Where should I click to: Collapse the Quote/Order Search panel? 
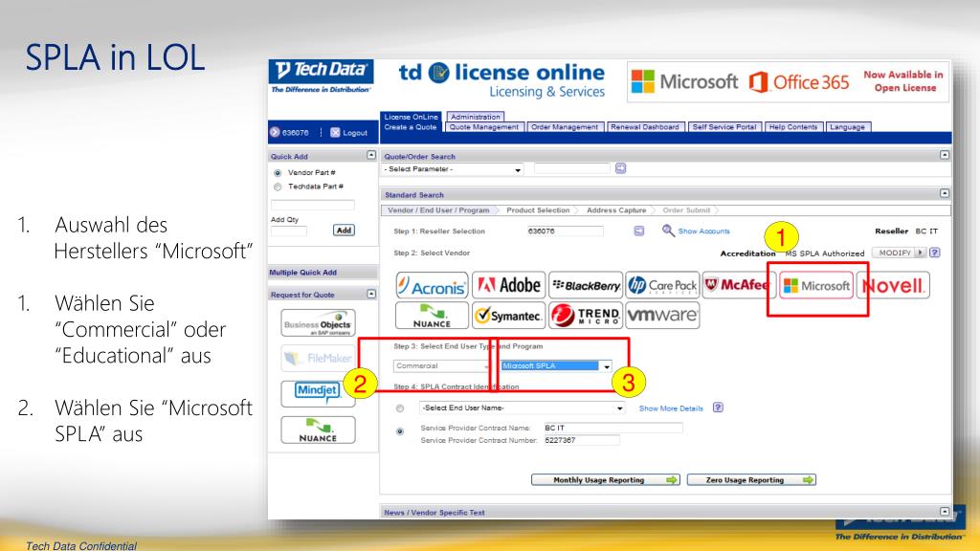[945, 155]
